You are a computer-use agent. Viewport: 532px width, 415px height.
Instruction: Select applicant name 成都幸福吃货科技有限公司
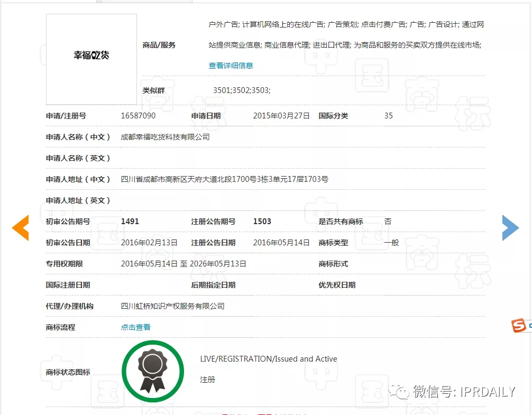point(165,137)
